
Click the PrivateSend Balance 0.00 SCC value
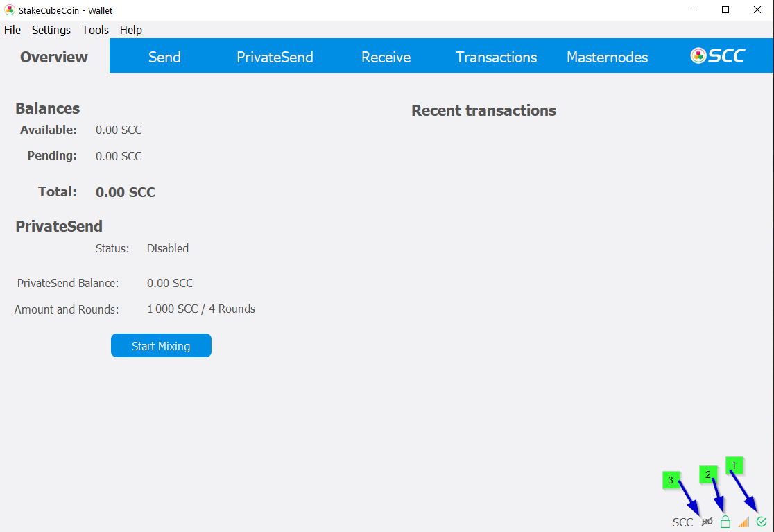(x=170, y=283)
